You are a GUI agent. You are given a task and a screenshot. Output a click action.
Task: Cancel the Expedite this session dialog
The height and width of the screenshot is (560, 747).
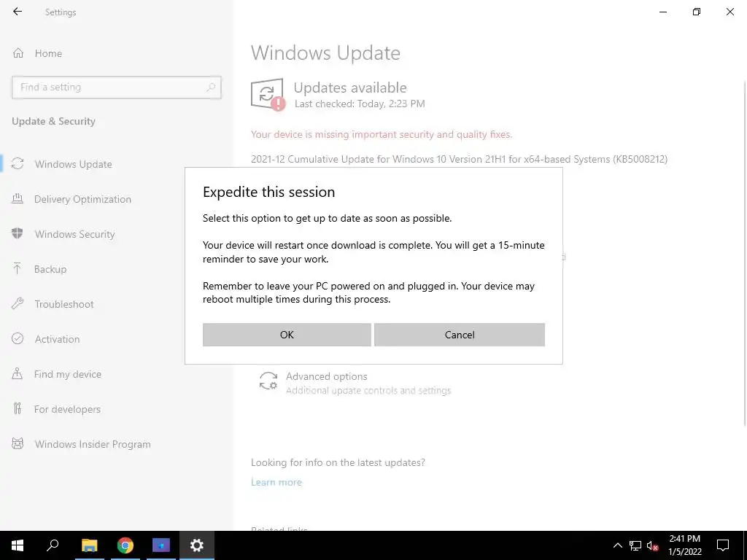coord(460,335)
